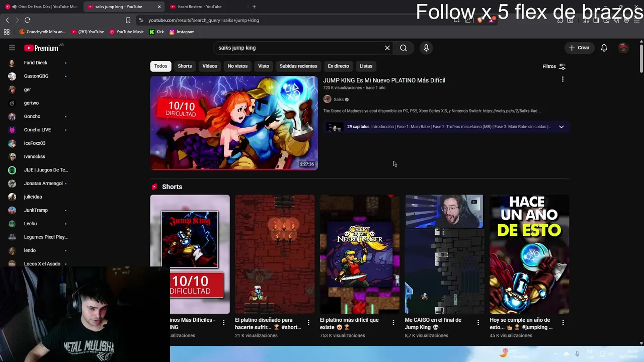
Task: Select the 'Todos' filter chip
Action: point(160,66)
